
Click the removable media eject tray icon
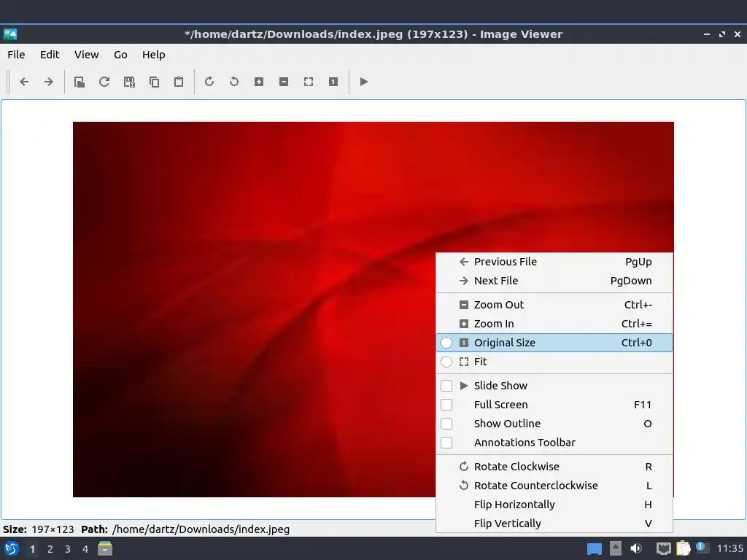coord(616,548)
